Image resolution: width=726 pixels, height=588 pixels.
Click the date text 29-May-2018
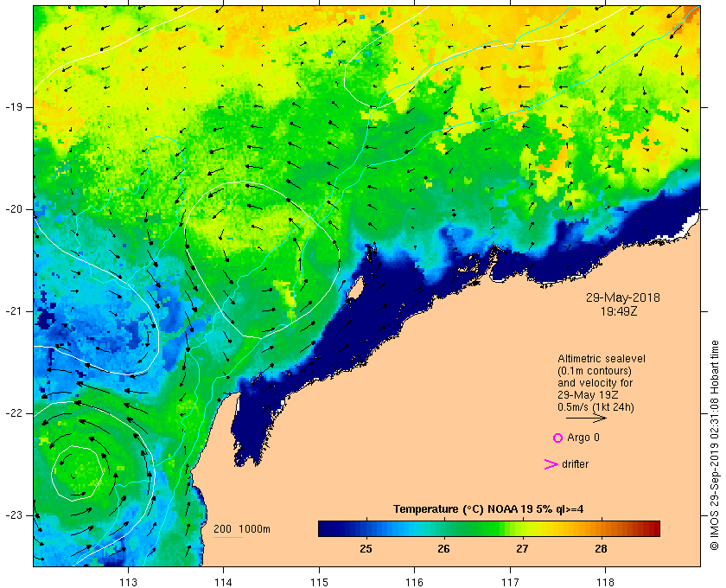pyautogui.click(x=623, y=297)
